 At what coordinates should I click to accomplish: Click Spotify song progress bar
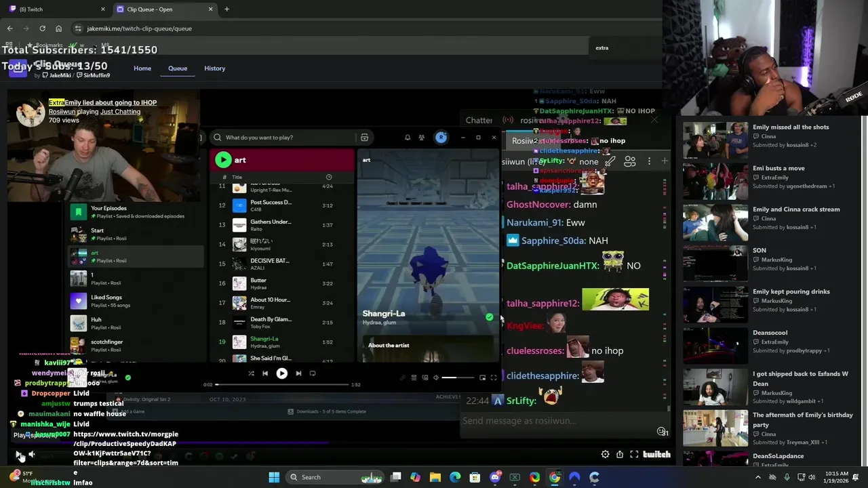pyautogui.click(x=281, y=385)
